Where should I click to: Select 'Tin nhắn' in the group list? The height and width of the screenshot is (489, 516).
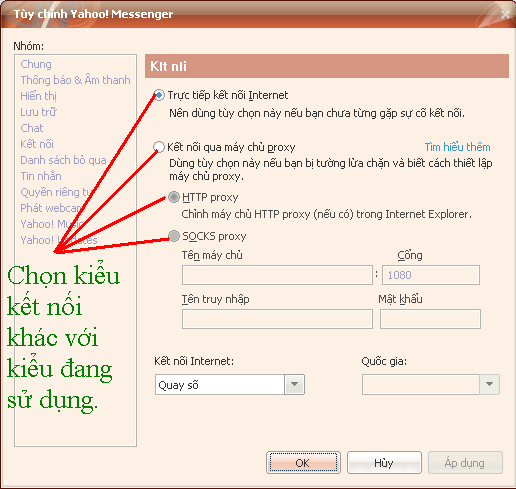pyautogui.click(x=41, y=176)
